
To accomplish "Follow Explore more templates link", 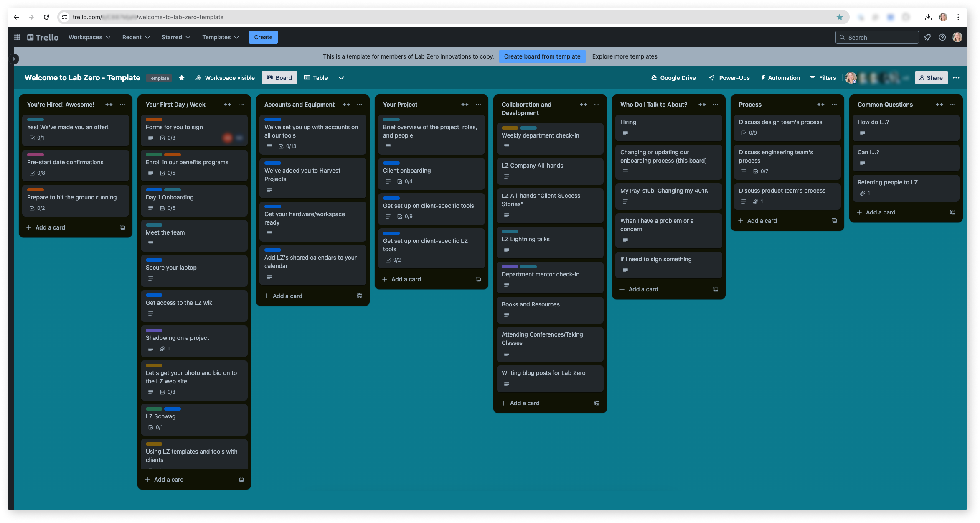I will click(625, 56).
